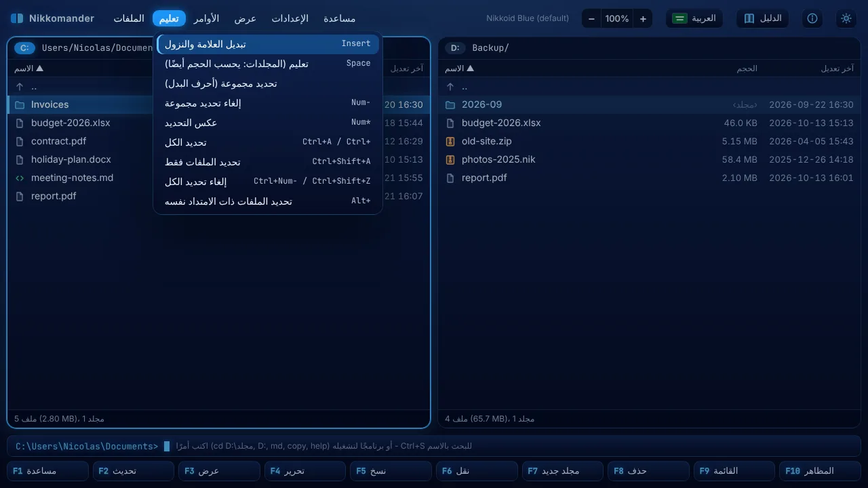Choose تبديل العلامة والنزول menu entry
Screen dimensions: 868x488
[268, 44]
